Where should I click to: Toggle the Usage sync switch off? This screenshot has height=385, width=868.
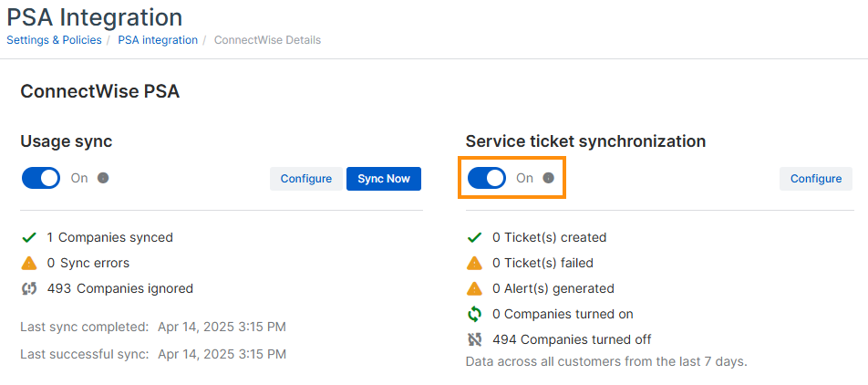(41, 178)
